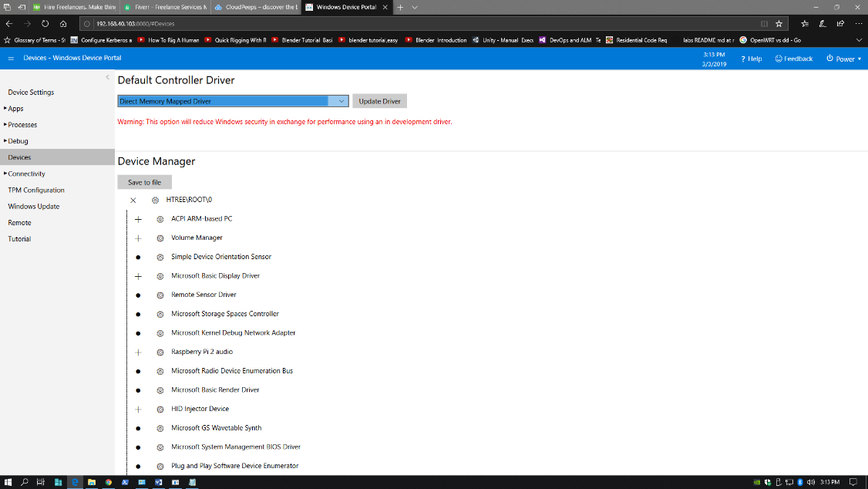868x489 pixels.
Task: Open Edge from the taskbar
Action: 75,482
